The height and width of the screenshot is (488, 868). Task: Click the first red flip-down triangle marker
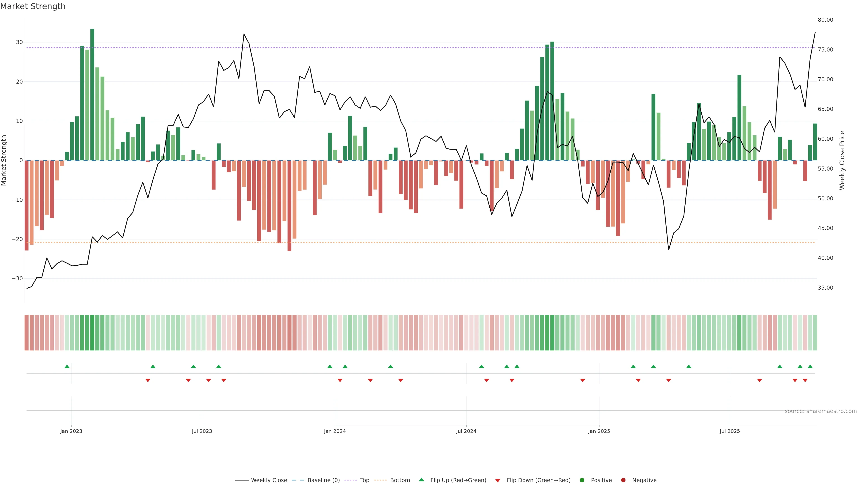click(148, 380)
